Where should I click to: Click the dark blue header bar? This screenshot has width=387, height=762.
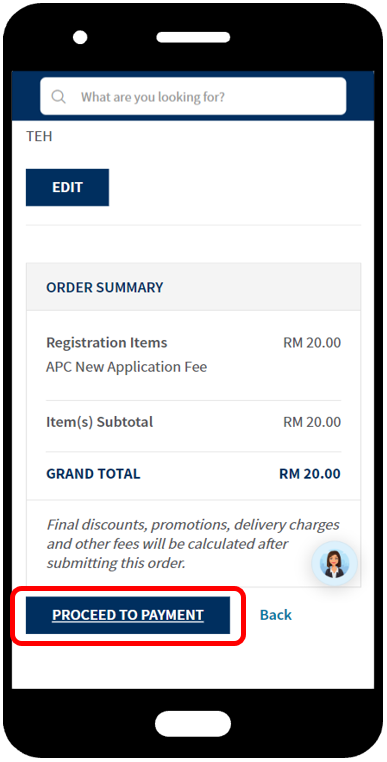coord(193,96)
